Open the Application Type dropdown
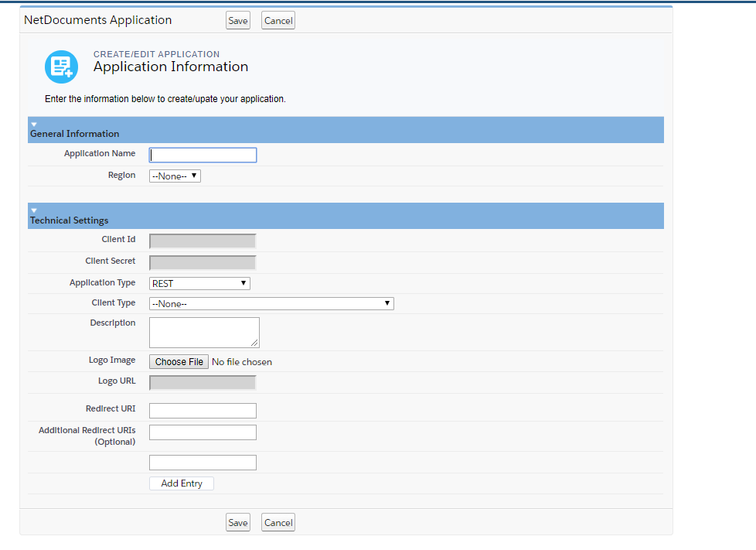756x550 pixels. [x=199, y=283]
